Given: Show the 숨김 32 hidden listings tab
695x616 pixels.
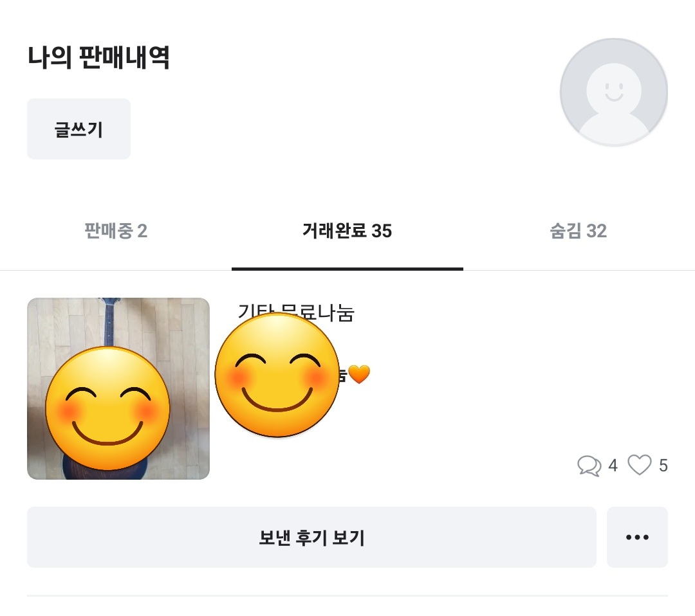Looking at the screenshot, I should point(578,231).
